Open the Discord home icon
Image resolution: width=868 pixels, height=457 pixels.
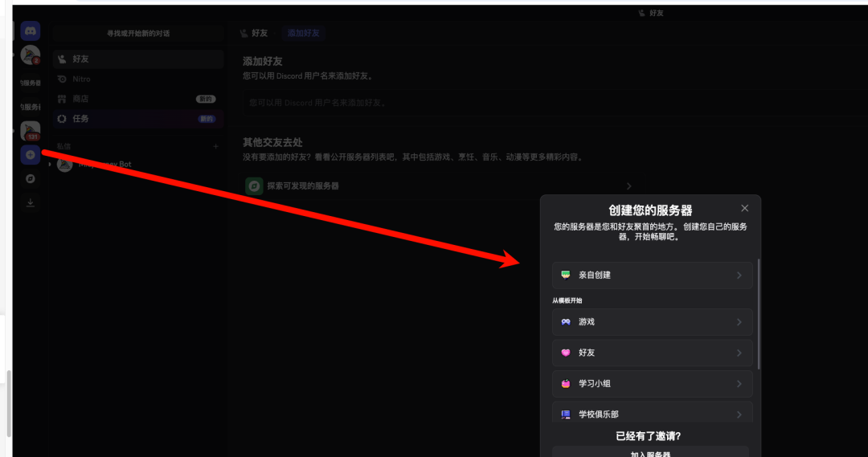click(x=31, y=31)
